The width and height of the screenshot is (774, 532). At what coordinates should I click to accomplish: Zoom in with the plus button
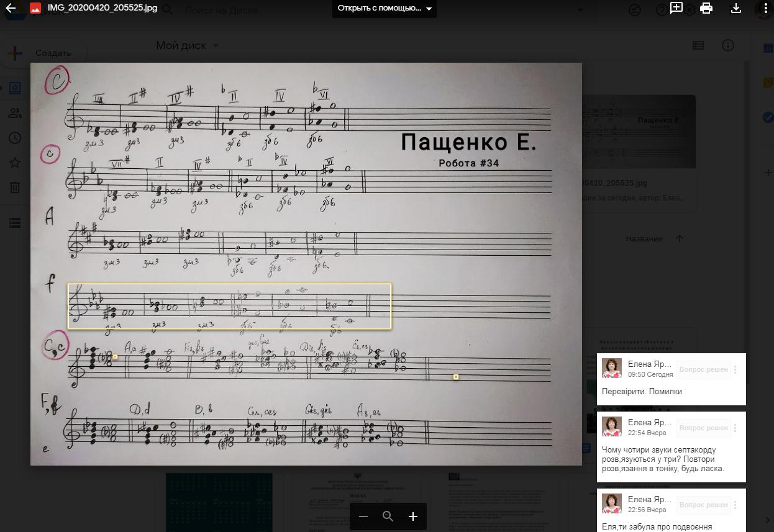pos(413,516)
